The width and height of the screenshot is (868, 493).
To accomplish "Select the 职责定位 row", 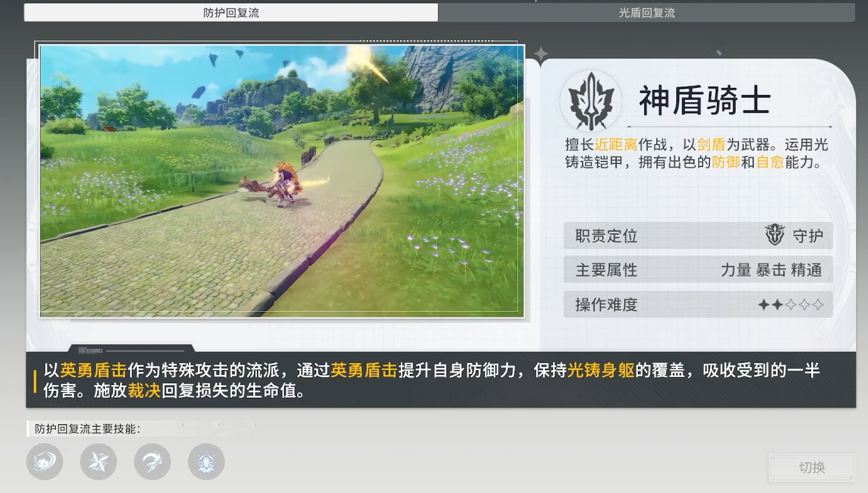I will pos(697,236).
